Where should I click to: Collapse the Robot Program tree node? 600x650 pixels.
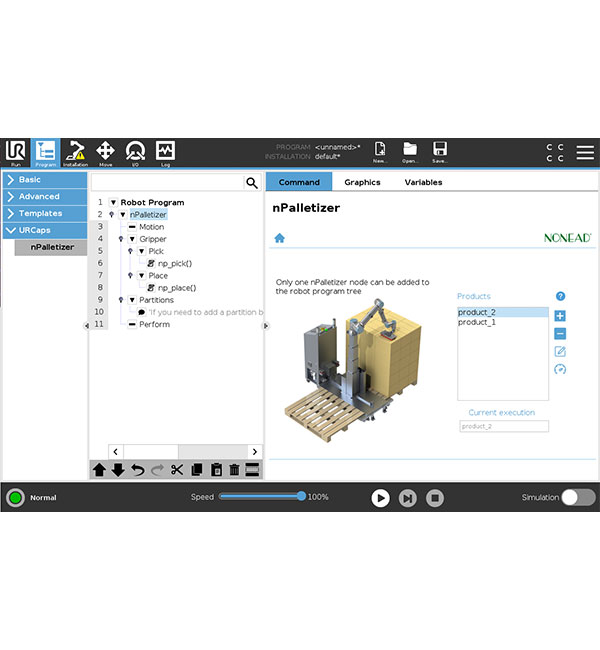point(113,202)
